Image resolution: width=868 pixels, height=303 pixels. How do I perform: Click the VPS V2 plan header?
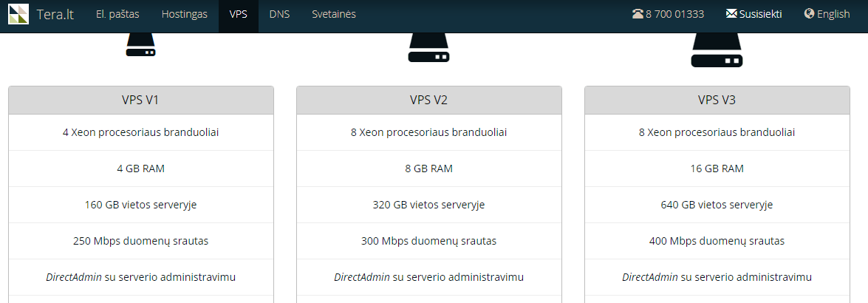coord(429,101)
